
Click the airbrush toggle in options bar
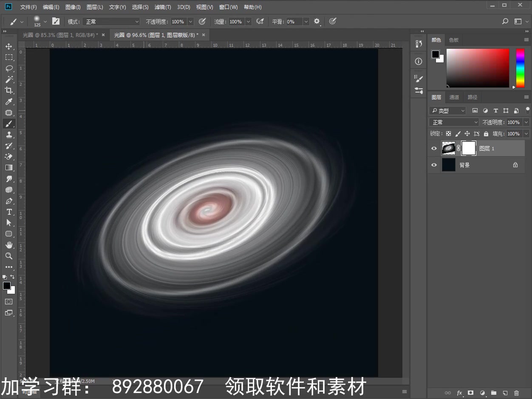(x=260, y=21)
